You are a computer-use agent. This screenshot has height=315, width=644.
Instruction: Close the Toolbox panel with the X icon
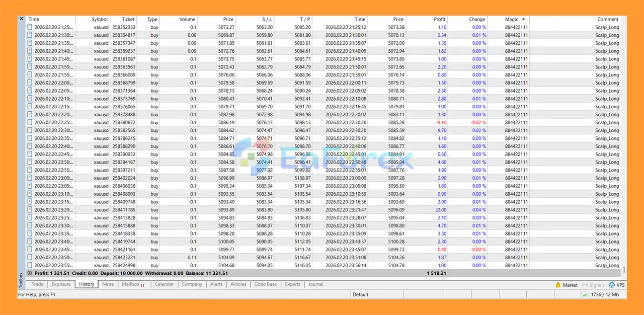21,19
